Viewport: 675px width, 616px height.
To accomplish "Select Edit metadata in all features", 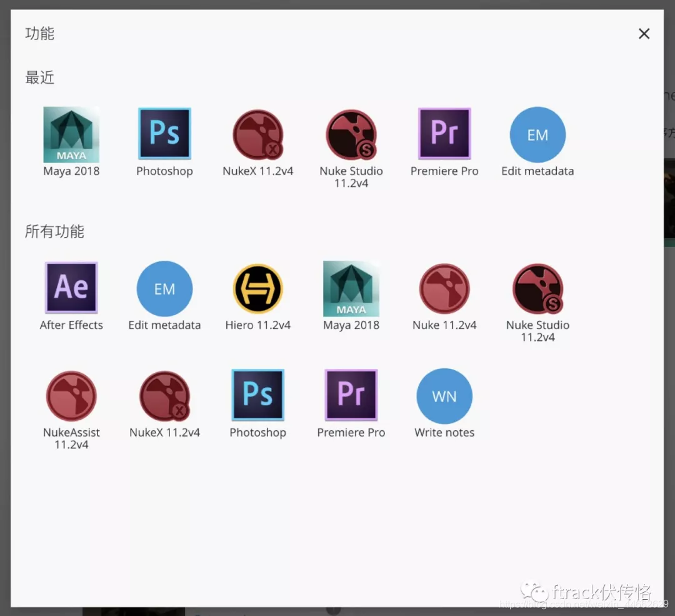I will 164,288.
